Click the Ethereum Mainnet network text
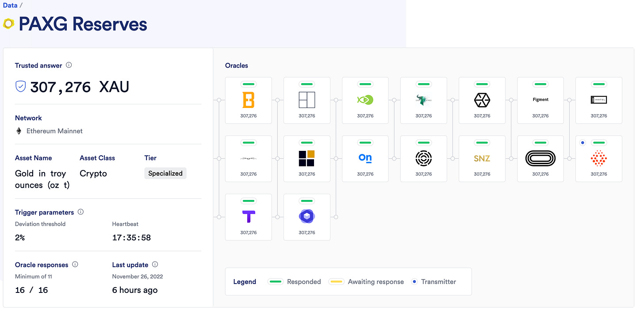 (54, 131)
